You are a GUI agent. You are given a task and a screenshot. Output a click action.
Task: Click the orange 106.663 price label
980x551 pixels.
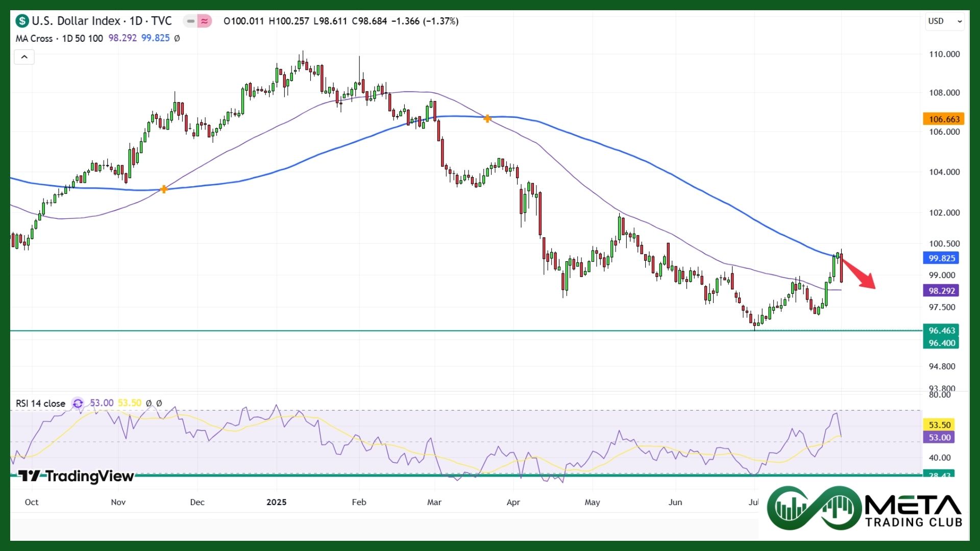[x=943, y=119]
